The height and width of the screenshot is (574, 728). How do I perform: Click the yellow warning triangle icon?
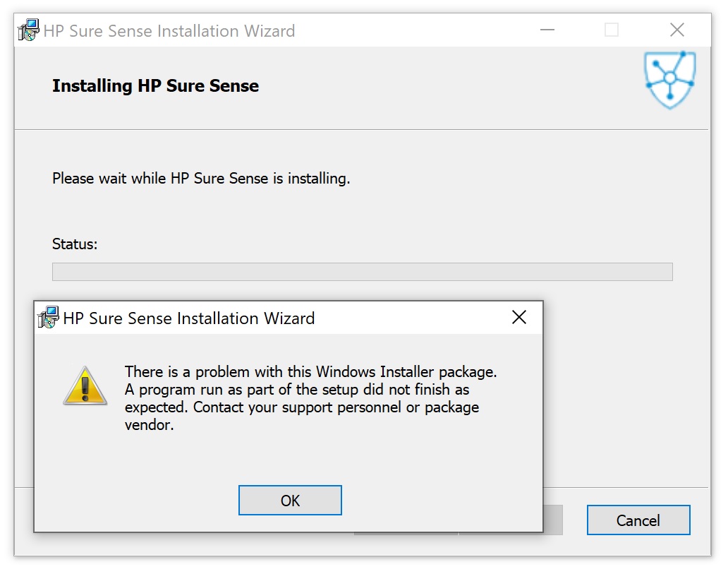tap(85, 386)
